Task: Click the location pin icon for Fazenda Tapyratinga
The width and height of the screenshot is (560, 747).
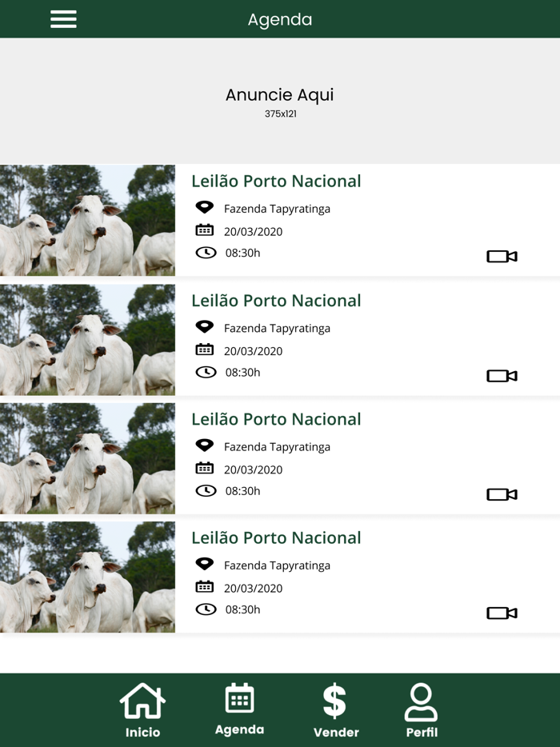Action: [205, 206]
